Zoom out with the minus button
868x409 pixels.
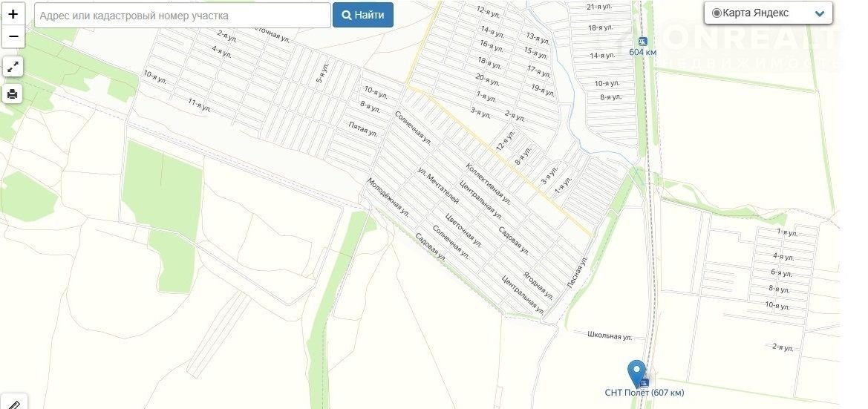[x=13, y=36]
